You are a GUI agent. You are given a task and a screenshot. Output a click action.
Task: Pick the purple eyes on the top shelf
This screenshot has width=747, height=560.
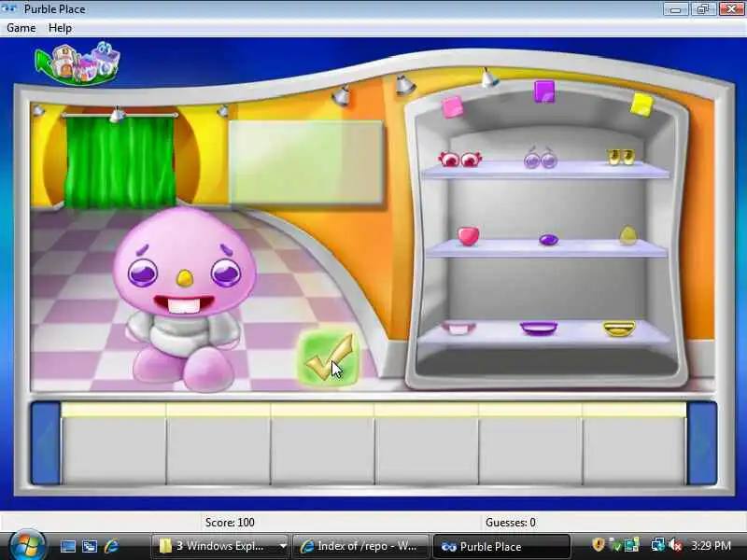(541, 158)
